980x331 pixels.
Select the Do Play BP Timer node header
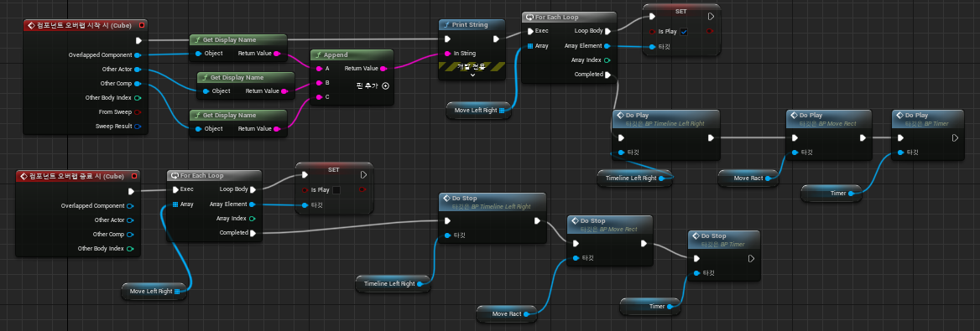point(927,120)
